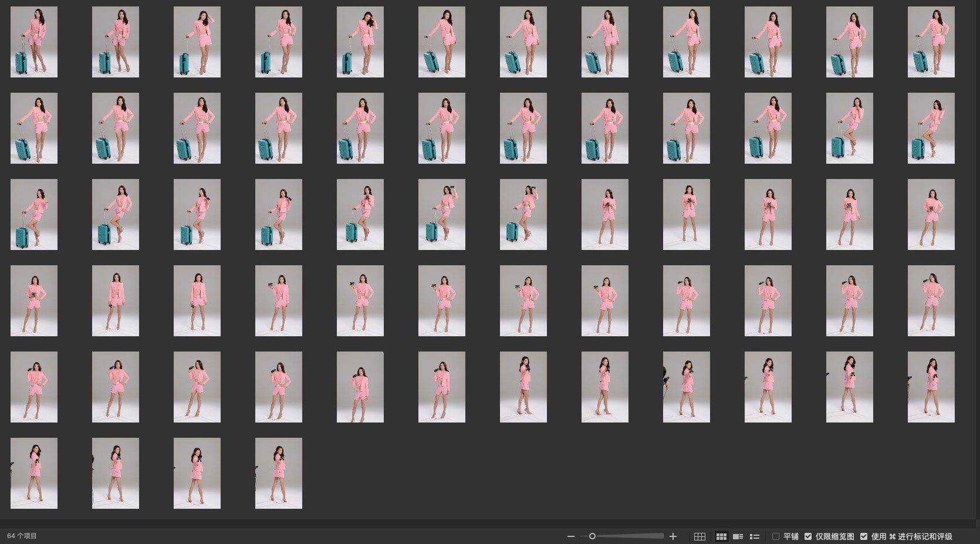This screenshot has height=544, width=980.
Task: Uncheck the 仅限缩览图 checkbox
Action: point(808,536)
